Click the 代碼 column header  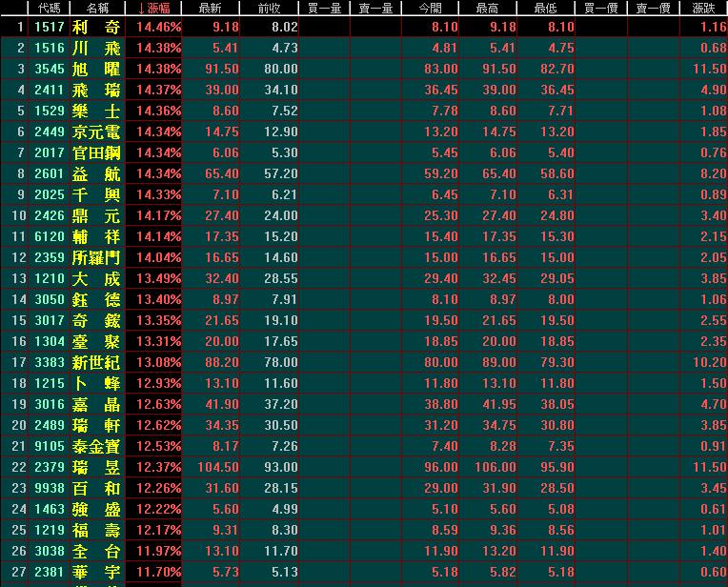point(50,8)
